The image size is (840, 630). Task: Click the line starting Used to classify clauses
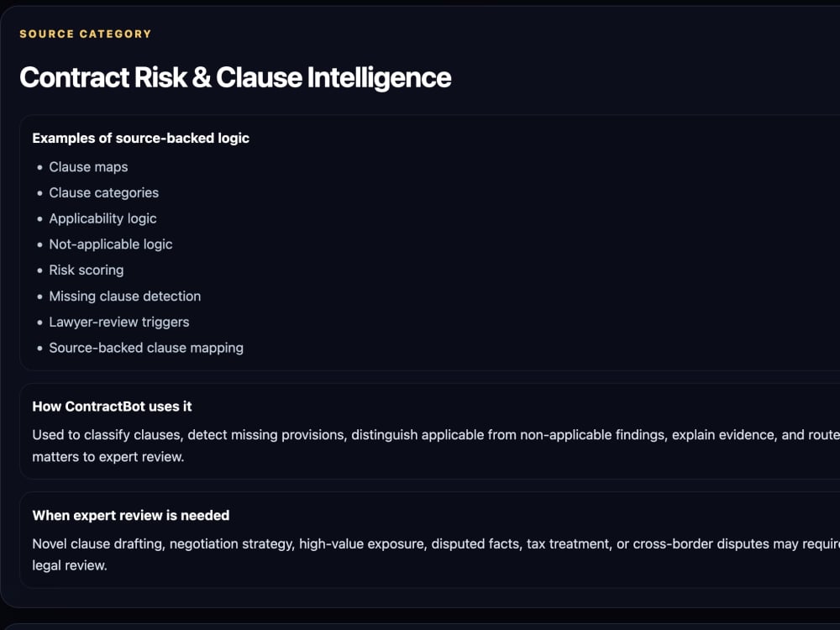[x=436, y=435]
